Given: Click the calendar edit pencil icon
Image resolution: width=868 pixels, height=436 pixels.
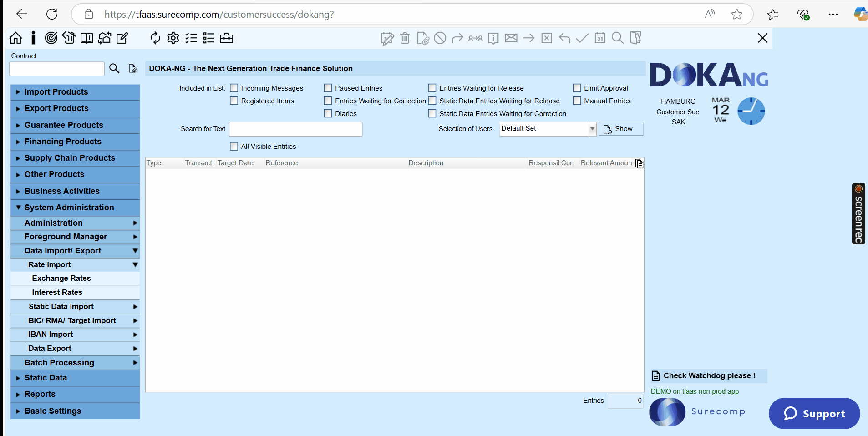Looking at the screenshot, I should pyautogui.click(x=387, y=38).
